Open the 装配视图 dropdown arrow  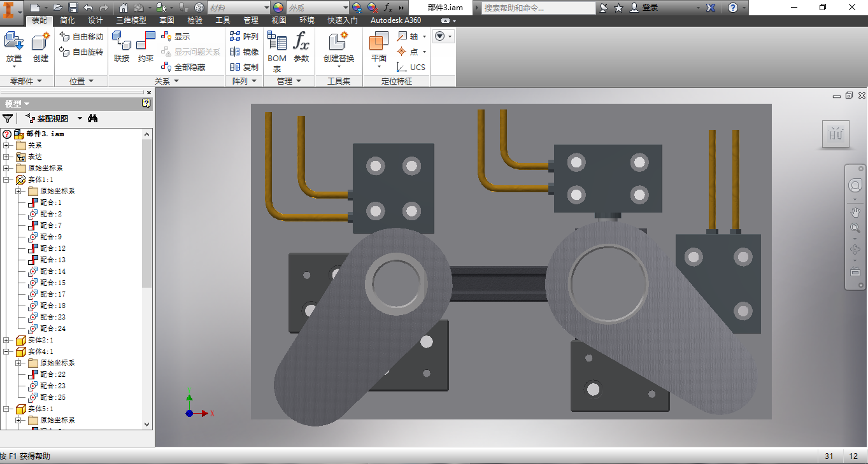[80, 118]
